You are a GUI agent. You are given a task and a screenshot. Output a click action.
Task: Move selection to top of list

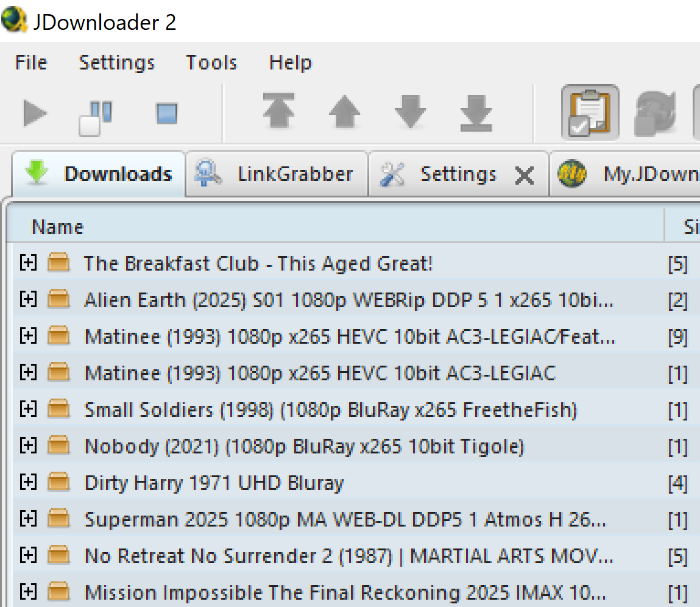pyautogui.click(x=279, y=112)
